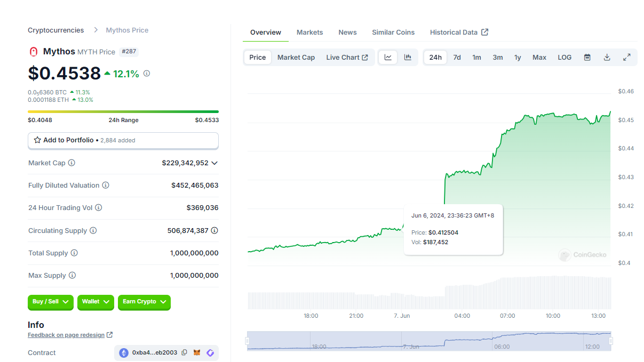
Task: Open the Similar Coins tab
Action: tap(393, 33)
